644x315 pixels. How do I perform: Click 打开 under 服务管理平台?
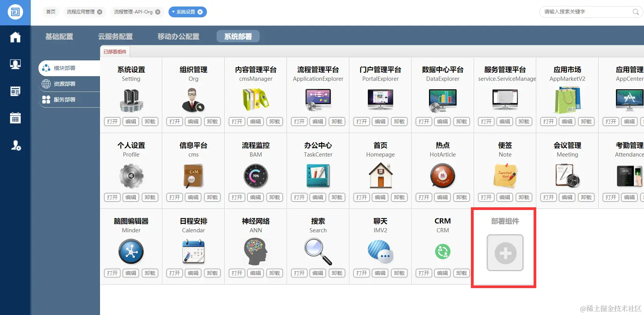(x=486, y=122)
